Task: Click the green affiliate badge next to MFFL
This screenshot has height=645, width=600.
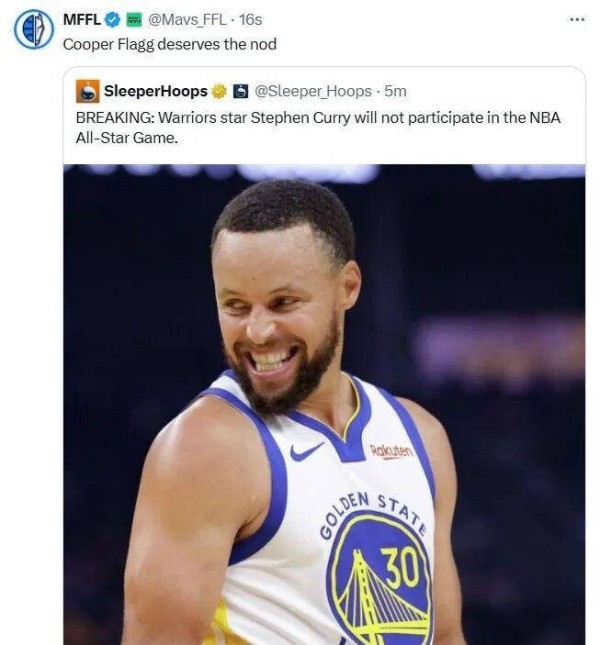Action: click(134, 19)
